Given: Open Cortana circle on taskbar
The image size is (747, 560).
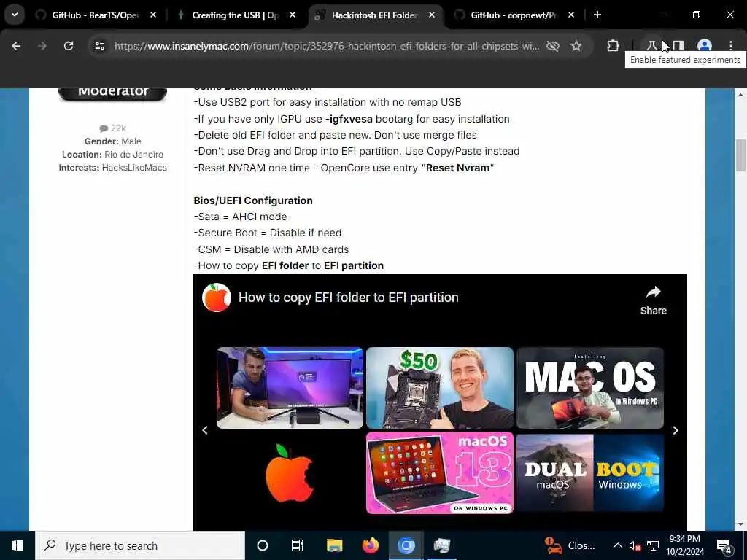Looking at the screenshot, I should coord(263,545).
